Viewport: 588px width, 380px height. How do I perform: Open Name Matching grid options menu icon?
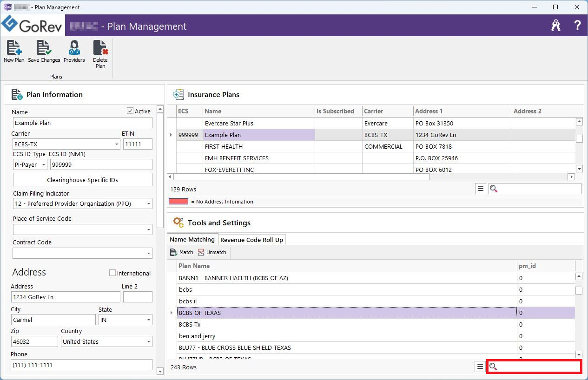coord(480,367)
